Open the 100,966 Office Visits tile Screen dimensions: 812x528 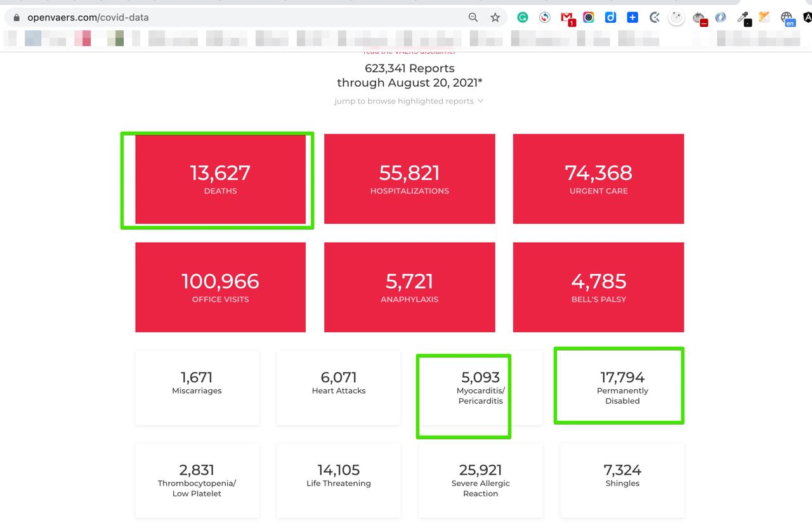[220, 287]
